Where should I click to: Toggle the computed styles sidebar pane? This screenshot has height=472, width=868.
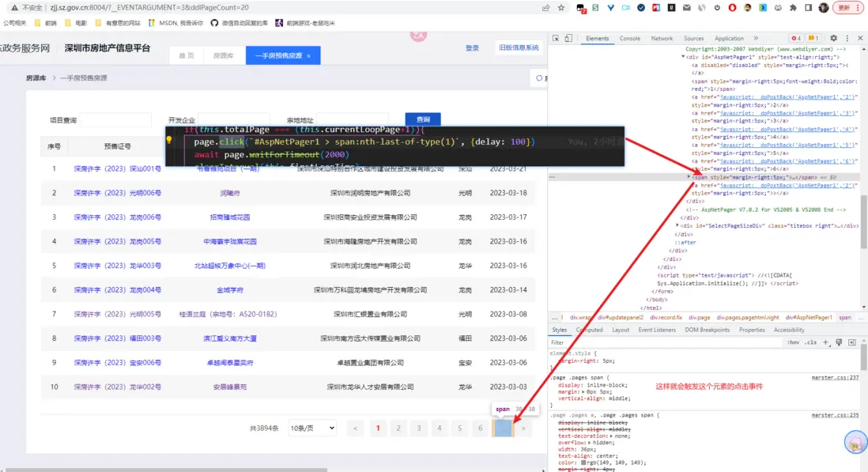pos(852,342)
